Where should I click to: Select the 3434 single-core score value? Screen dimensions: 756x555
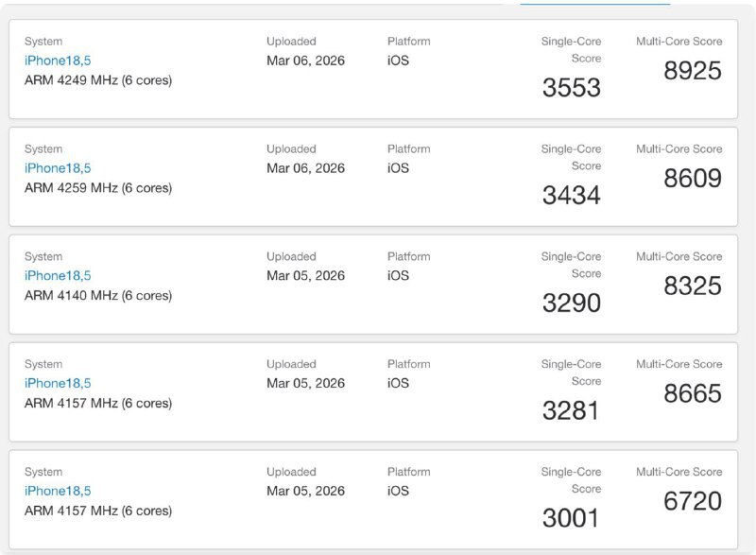571,196
